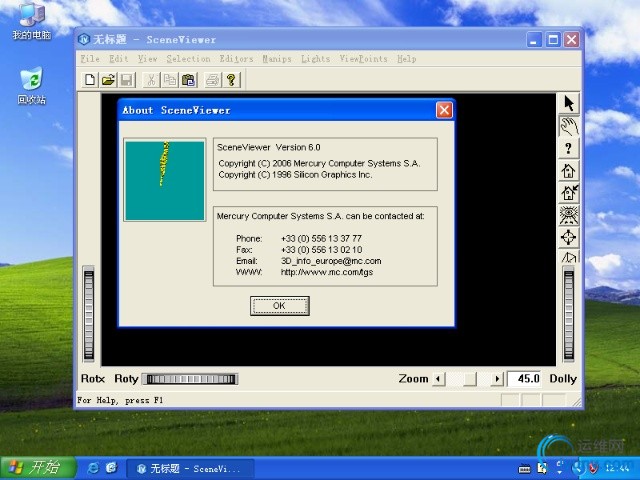Image resolution: width=640 pixels, height=480 pixels.
Task: Click the fax number +33 (0) 556 13 02 10
Action: coord(322,250)
